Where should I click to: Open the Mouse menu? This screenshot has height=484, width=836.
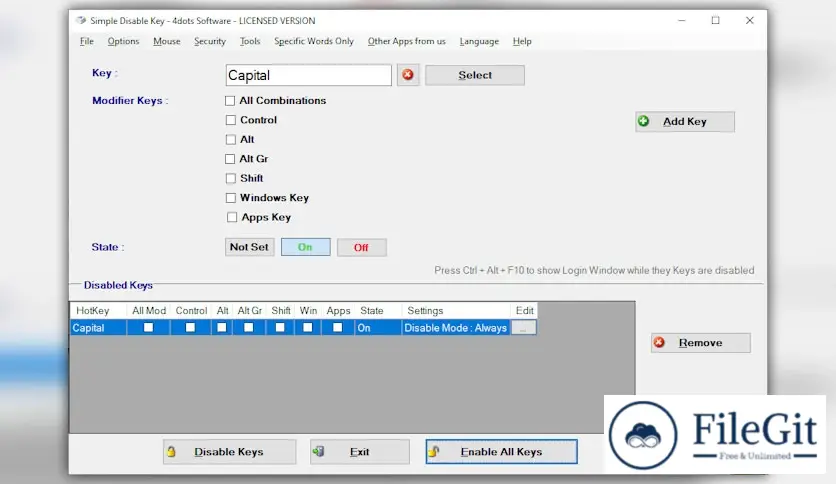pyautogui.click(x=167, y=41)
